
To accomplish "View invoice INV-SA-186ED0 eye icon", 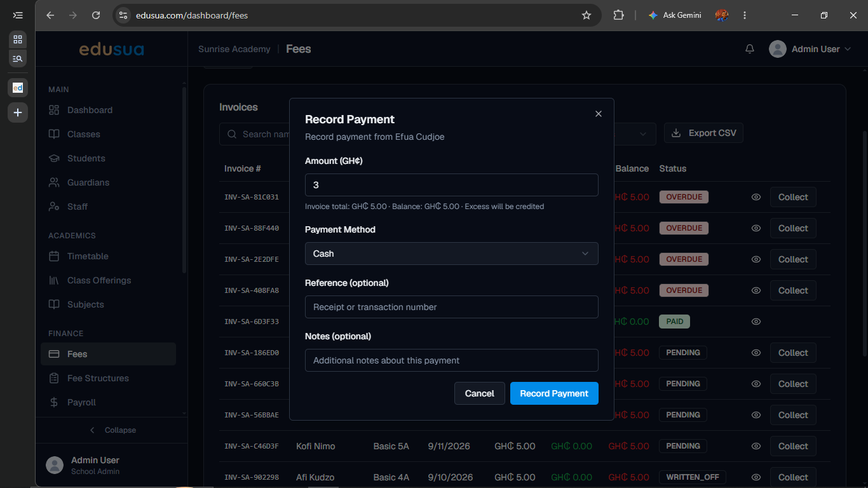I will tap(756, 353).
